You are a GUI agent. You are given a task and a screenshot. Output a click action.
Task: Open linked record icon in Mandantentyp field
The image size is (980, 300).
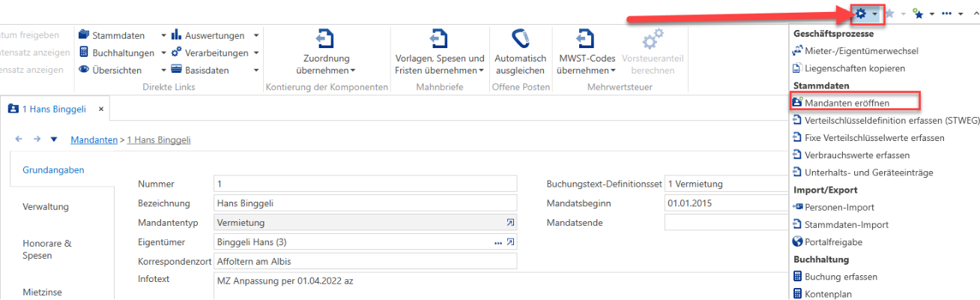click(x=511, y=223)
